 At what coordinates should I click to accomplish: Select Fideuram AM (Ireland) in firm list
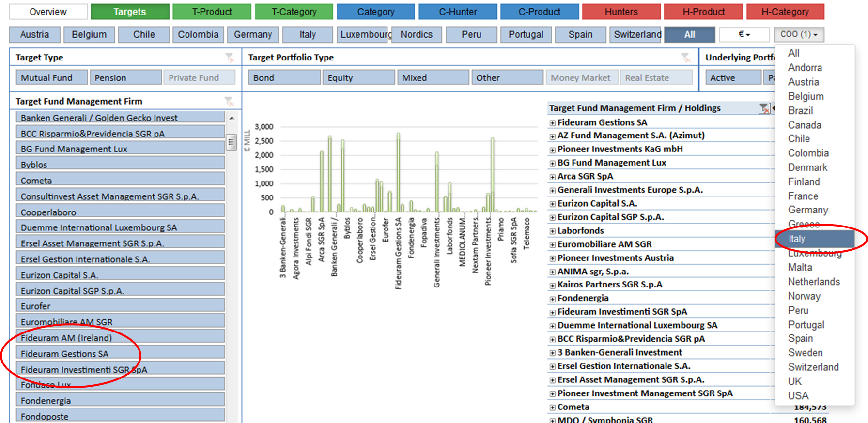point(121,336)
